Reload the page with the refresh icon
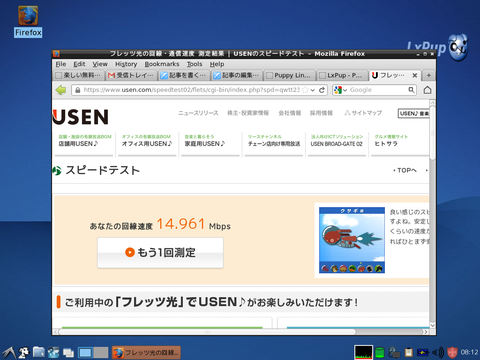Image resolution: width=480 pixels, height=360 pixels. pyautogui.click(x=322, y=90)
